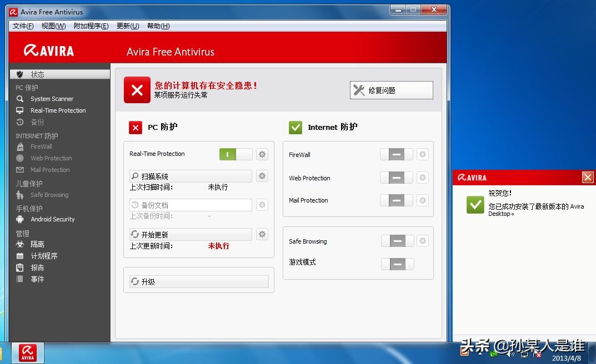Open Mail Protection gear settings
Viewport: 596px width, 364px height.
click(x=423, y=200)
